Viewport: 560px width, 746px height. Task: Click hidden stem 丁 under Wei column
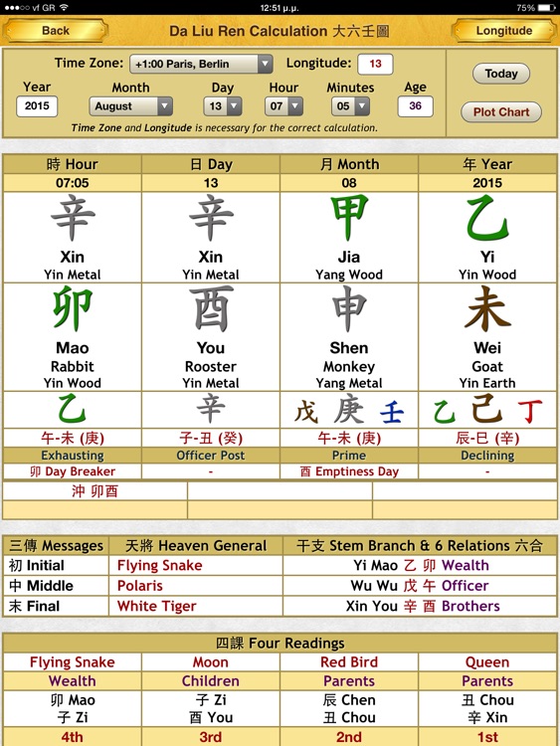coord(530,412)
